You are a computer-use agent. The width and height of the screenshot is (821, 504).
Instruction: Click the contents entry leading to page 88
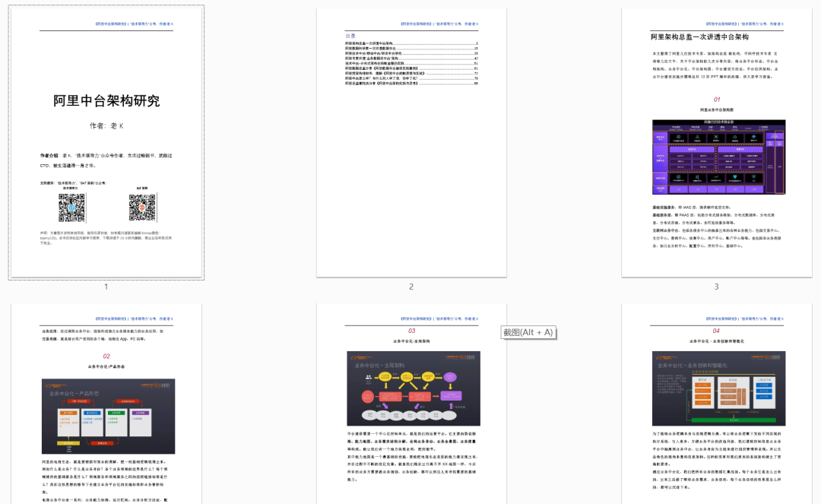(411, 83)
